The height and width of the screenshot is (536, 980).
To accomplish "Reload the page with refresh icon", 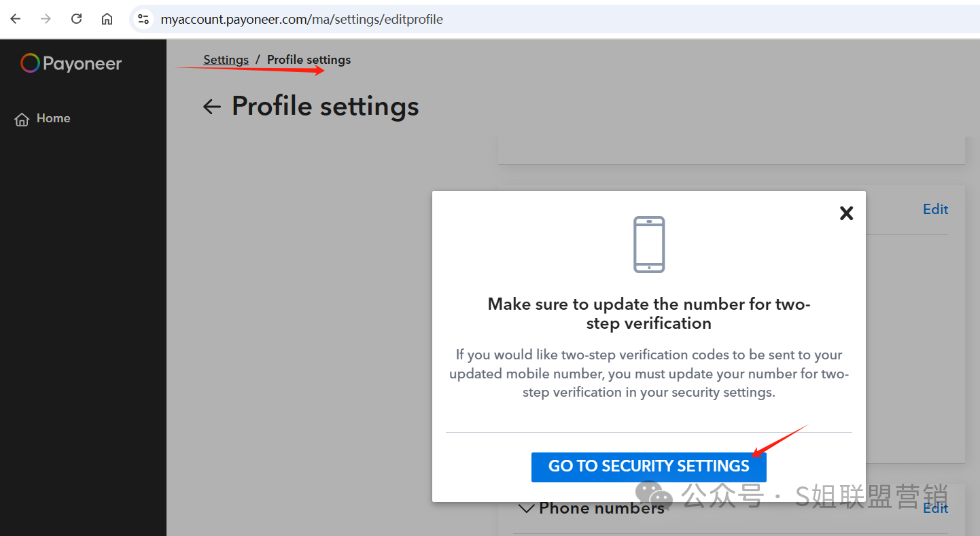I will (x=76, y=19).
